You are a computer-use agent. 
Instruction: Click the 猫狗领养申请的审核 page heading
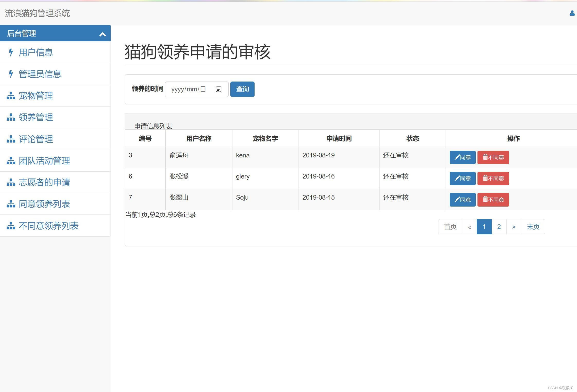tap(197, 52)
